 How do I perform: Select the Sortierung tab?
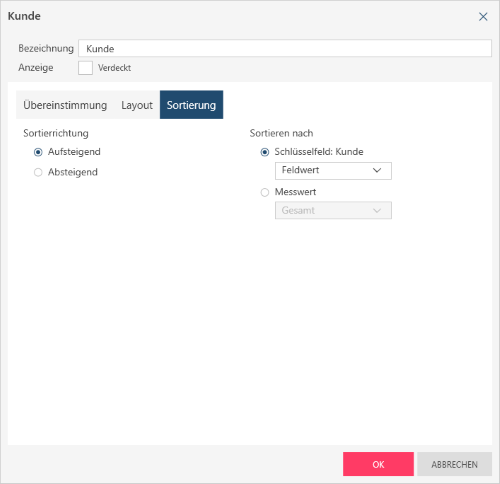point(191,105)
